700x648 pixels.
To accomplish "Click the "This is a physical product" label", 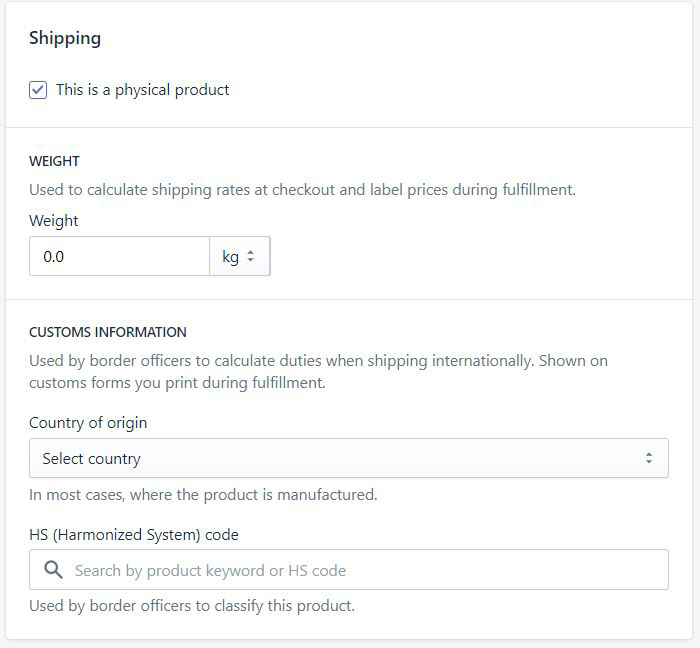I will coord(142,90).
